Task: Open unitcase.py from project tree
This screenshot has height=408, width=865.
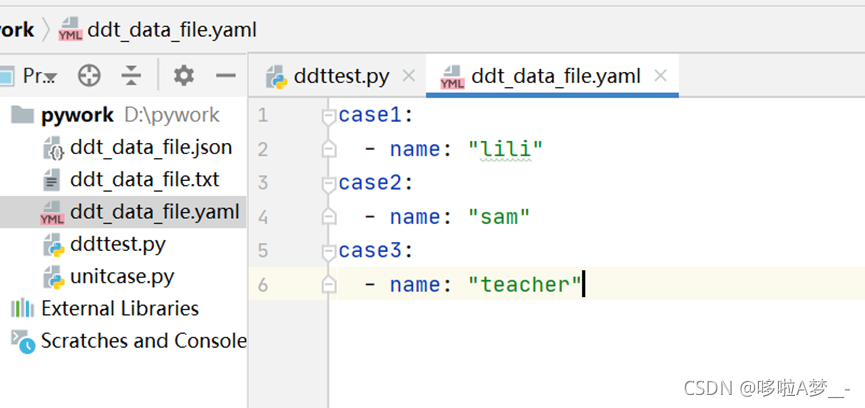Action: (121, 276)
